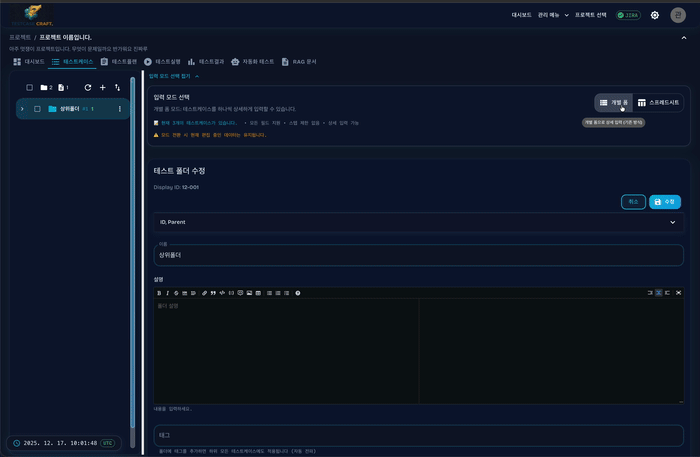This screenshot has height=457, width=700.
Task: Click the plus icon to add item
Action: [x=103, y=88]
